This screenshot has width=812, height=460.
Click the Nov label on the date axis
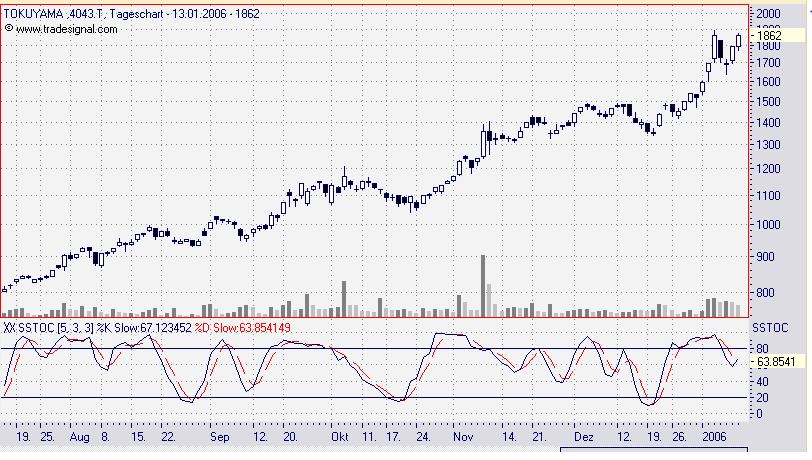click(463, 437)
